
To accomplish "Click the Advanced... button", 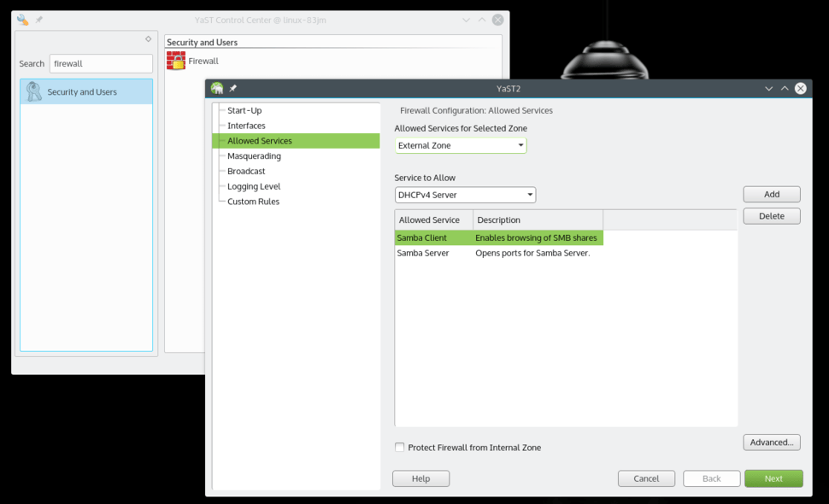I will click(x=771, y=442).
